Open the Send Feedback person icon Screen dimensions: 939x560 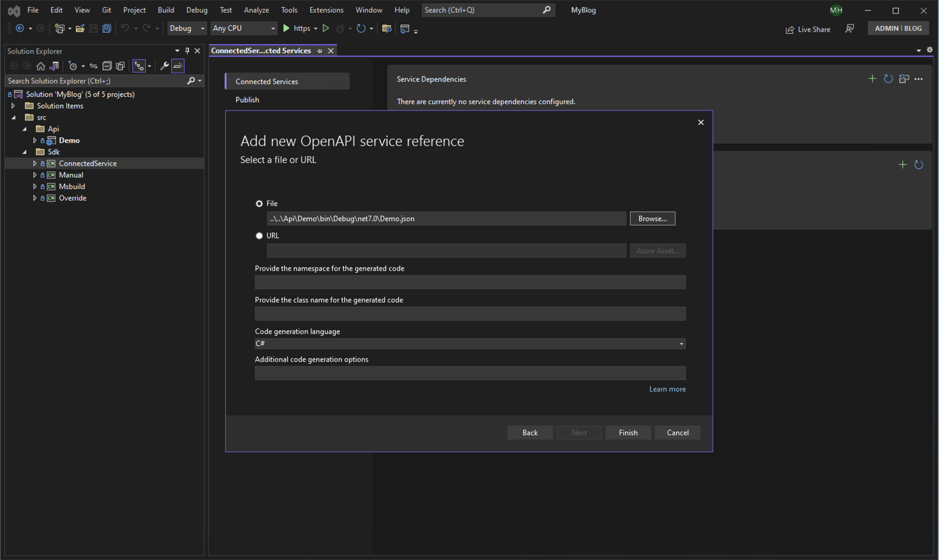(850, 29)
